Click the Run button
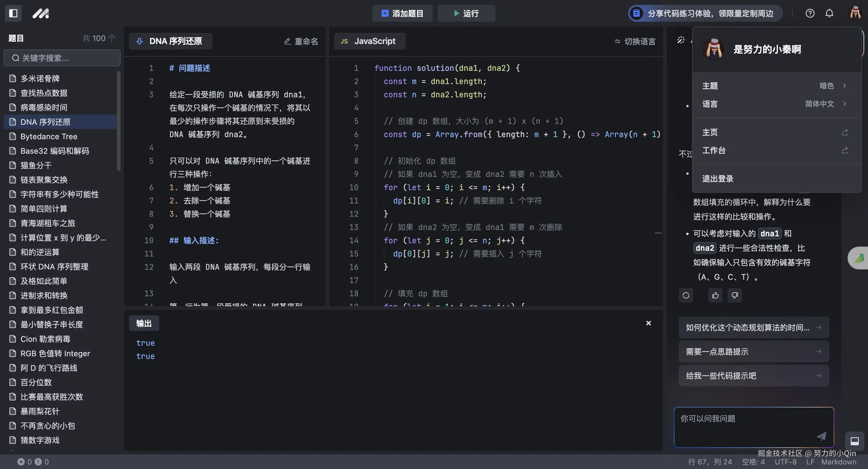 [x=466, y=13]
